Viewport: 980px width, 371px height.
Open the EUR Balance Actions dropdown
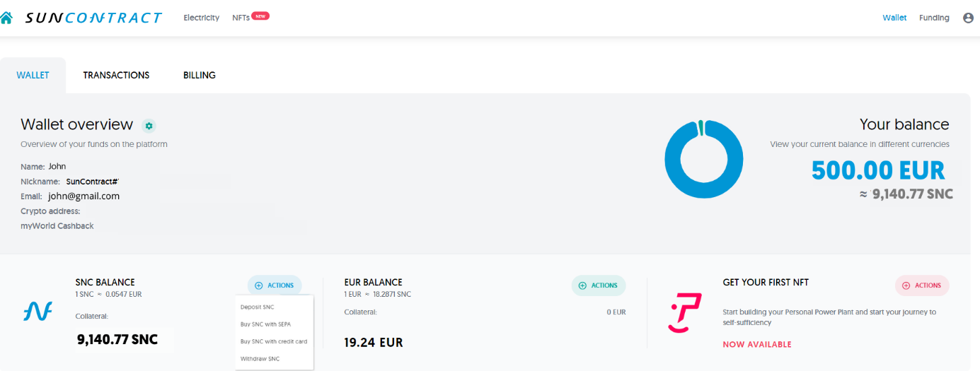[599, 285]
